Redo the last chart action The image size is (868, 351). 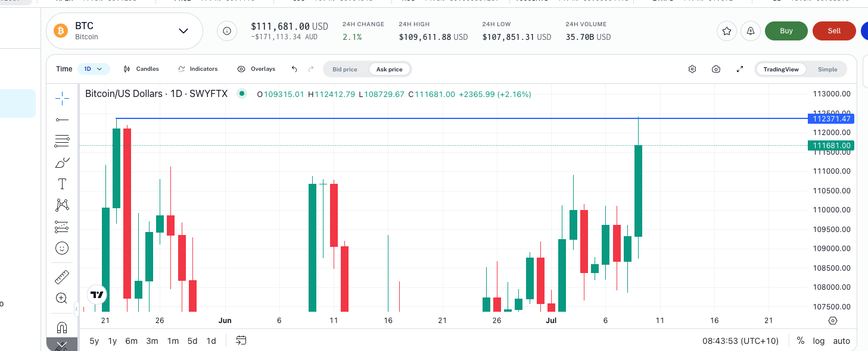311,69
